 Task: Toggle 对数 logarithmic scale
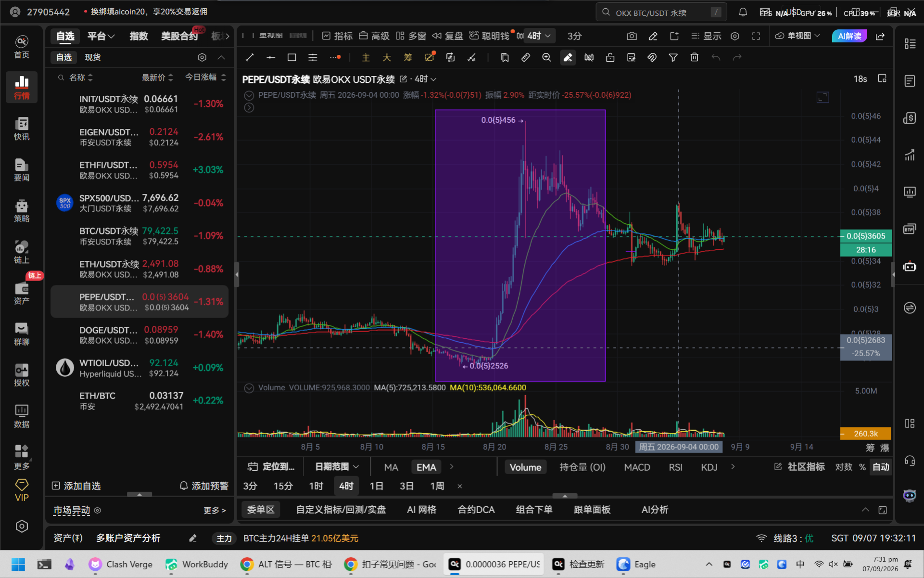pyautogui.click(x=844, y=467)
